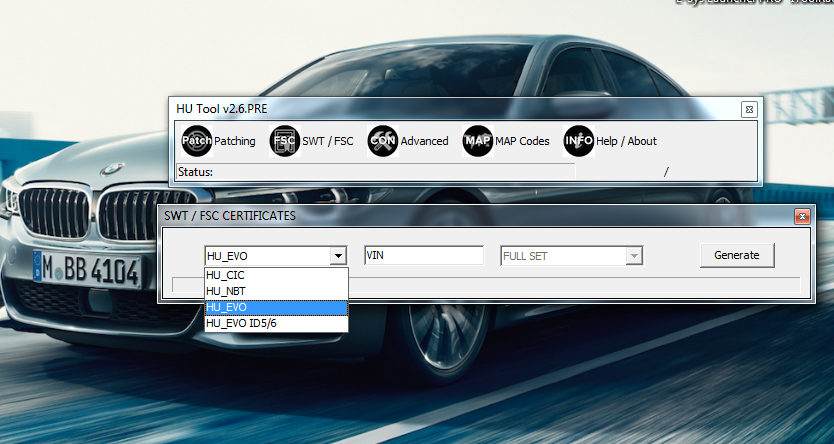
Task: Open the FULL SET dropdown
Action: point(632,256)
